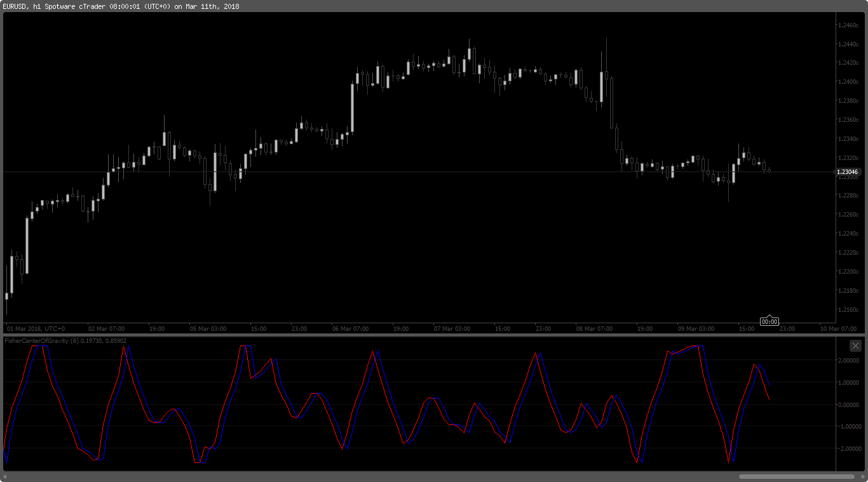Screen dimensions: 868x482
Task: Click the 1.2180 price axis label
Action: tap(848, 291)
